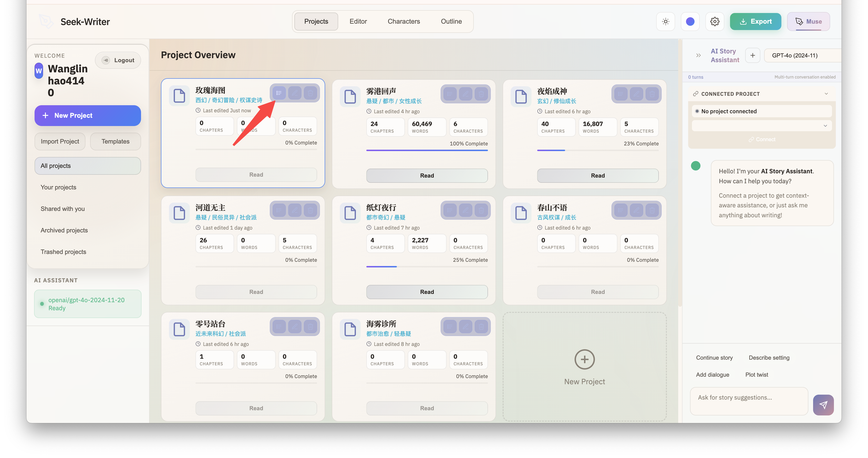Delete 雾港回声 project with its trash icon
The height and width of the screenshot is (458, 868).
[481, 94]
